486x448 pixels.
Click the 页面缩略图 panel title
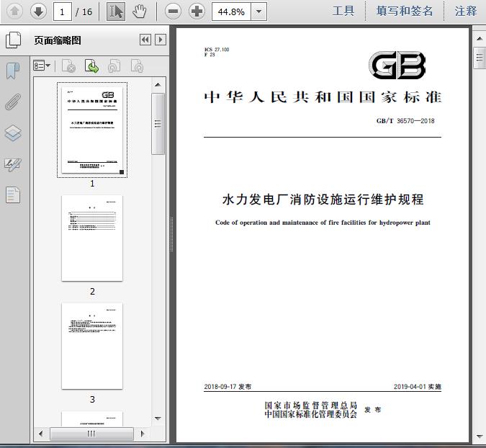click(58, 40)
